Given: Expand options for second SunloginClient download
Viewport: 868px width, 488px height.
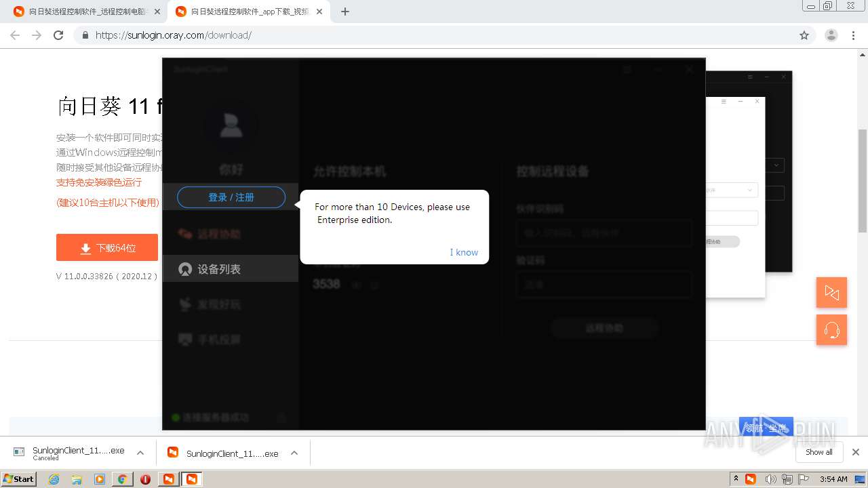Looking at the screenshot, I should (294, 453).
